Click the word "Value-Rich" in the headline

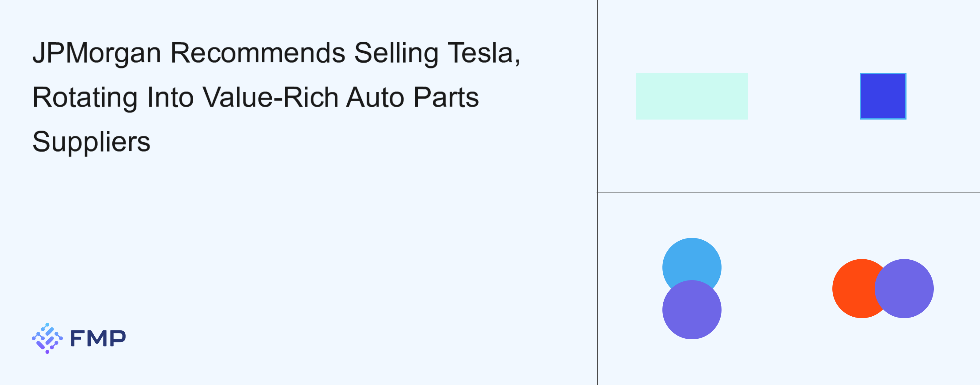pos(270,97)
